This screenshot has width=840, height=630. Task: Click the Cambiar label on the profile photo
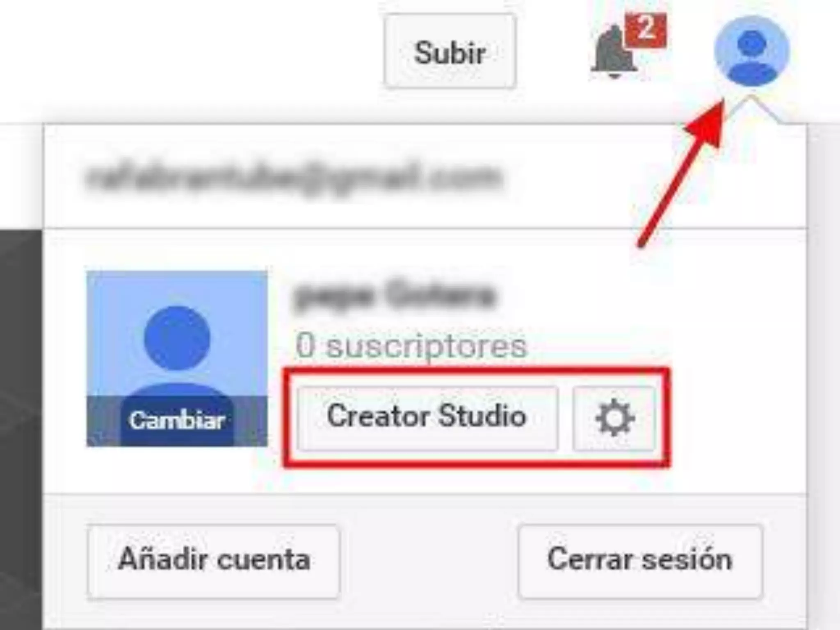pyautogui.click(x=177, y=420)
